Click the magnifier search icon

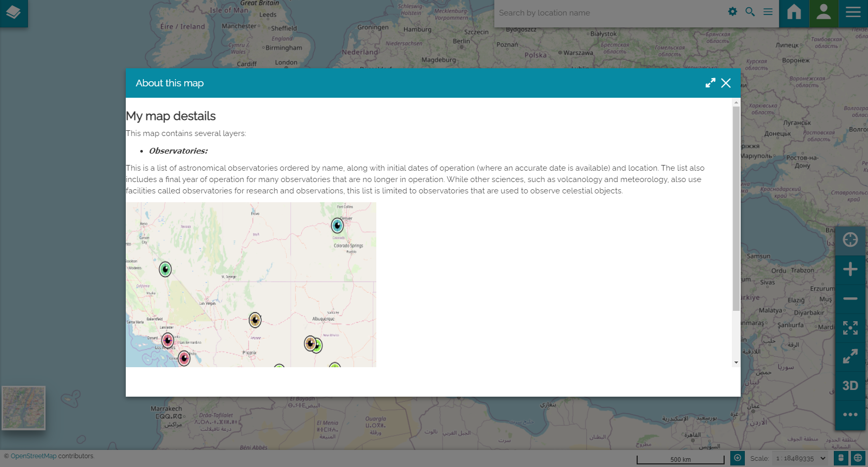pyautogui.click(x=750, y=12)
